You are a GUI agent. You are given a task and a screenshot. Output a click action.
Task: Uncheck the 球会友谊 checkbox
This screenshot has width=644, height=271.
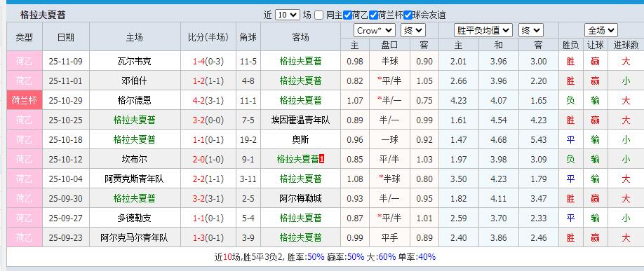[x=408, y=15]
